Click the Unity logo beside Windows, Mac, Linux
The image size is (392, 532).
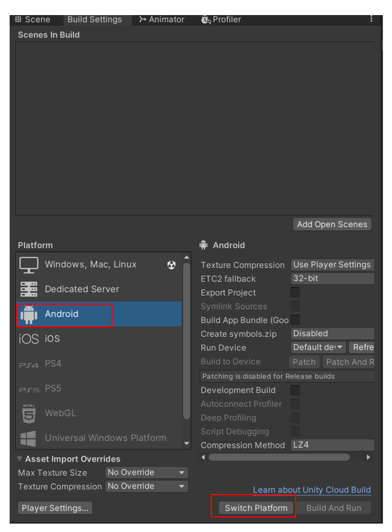click(x=172, y=265)
